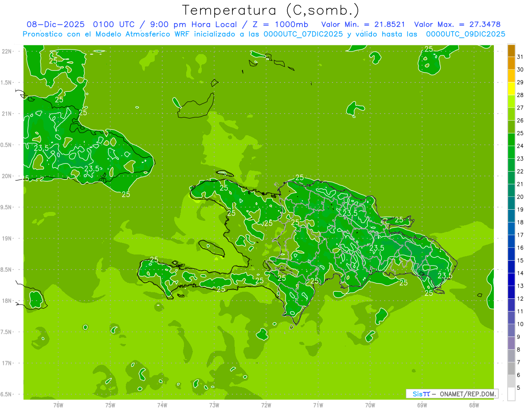532x411 pixels.
Task: Click the 6.5N latitude axis label
Action: pyautogui.click(x=6, y=394)
